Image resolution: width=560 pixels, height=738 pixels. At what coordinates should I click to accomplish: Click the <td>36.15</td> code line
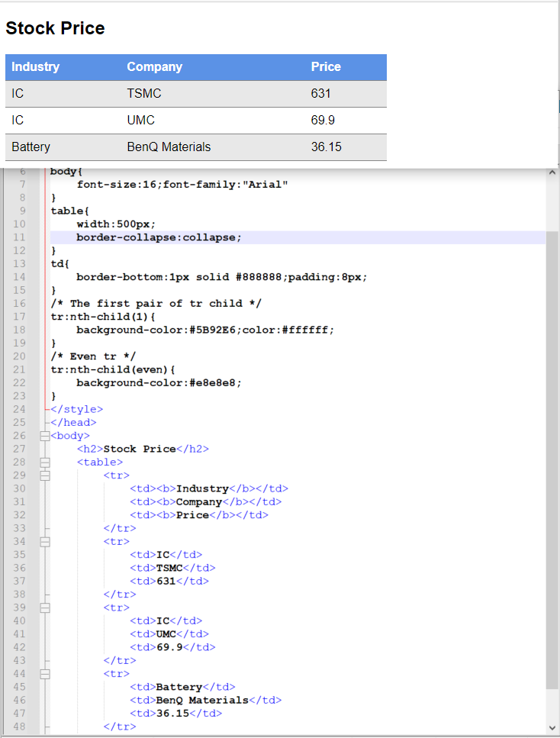coord(176,714)
